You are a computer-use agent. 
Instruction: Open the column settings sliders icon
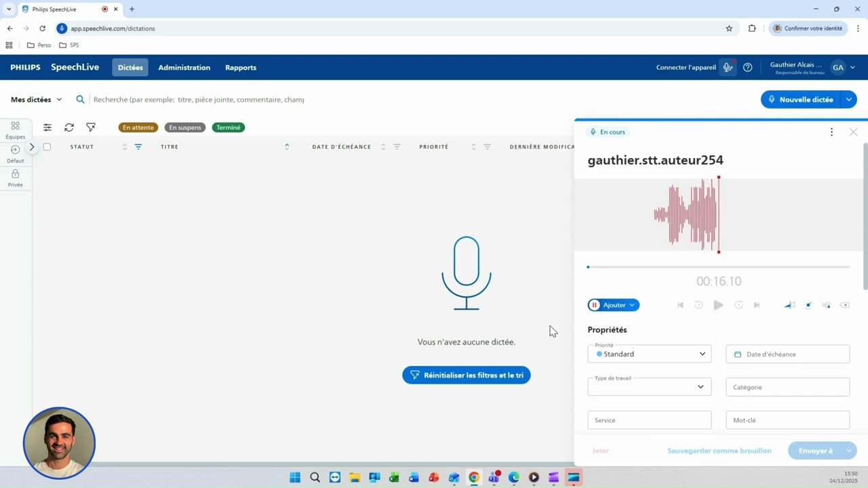coord(47,127)
